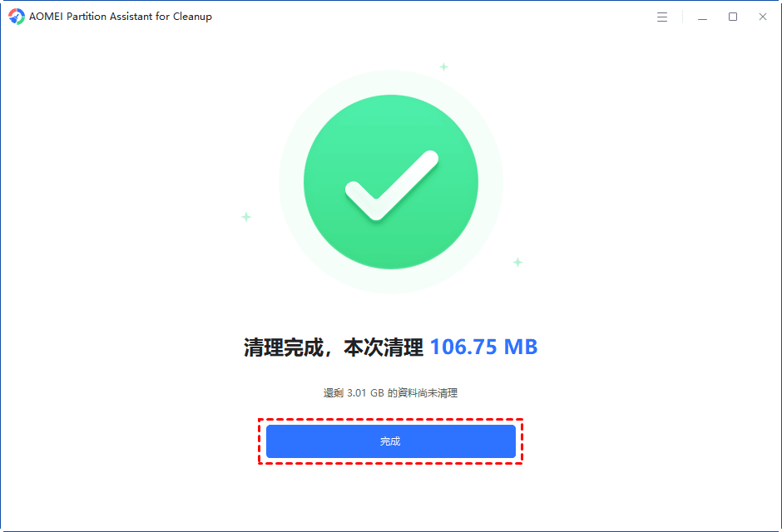Click the blue 完成 button
The height and width of the screenshot is (532, 782).
[x=390, y=441]
